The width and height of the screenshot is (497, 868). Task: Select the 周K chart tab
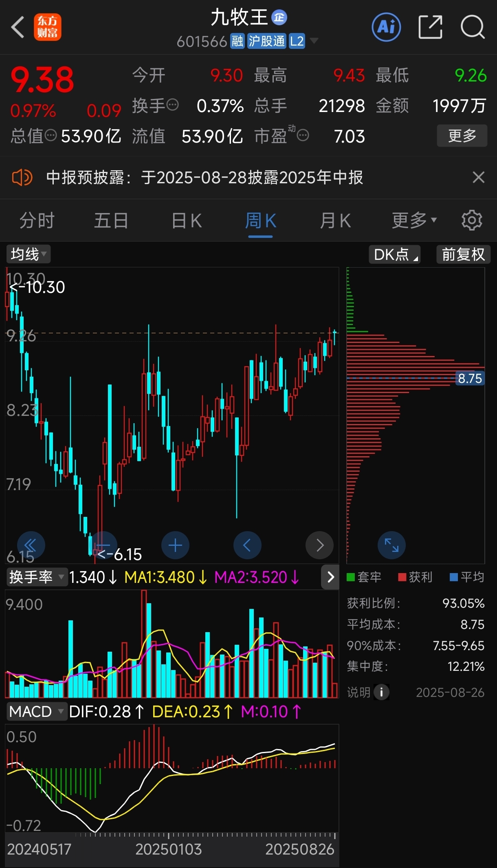(261, 221)
